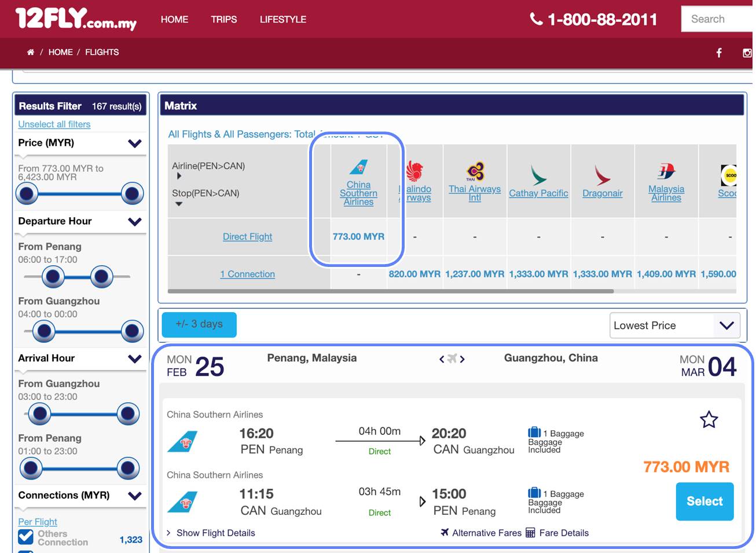Click FLIGHTS in the breadcrumb
The image size is (756, 553).
102,52
